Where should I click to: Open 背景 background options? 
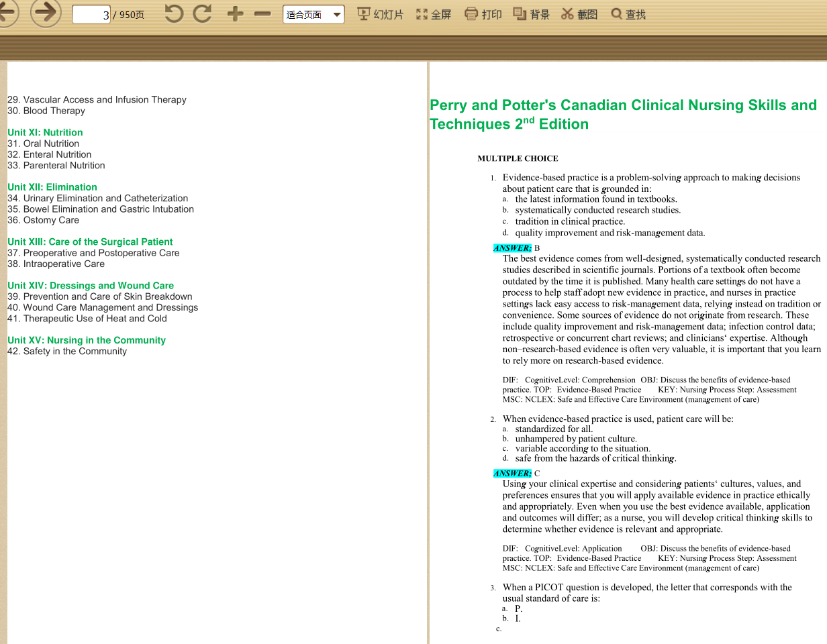[532, 14]
